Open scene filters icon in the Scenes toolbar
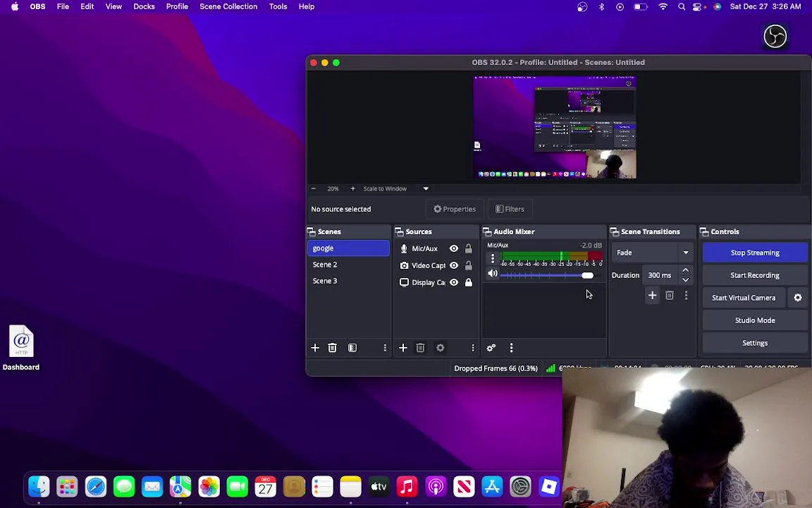This screenshot has width=812, height=508. click(x=352, y=348)
